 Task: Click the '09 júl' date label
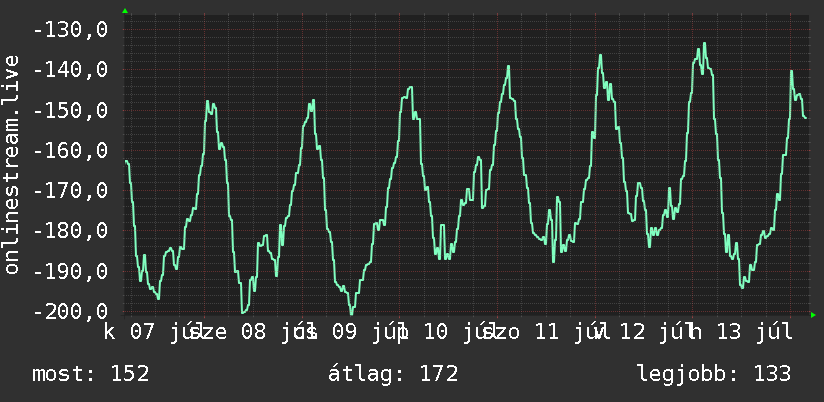point(365,332)
